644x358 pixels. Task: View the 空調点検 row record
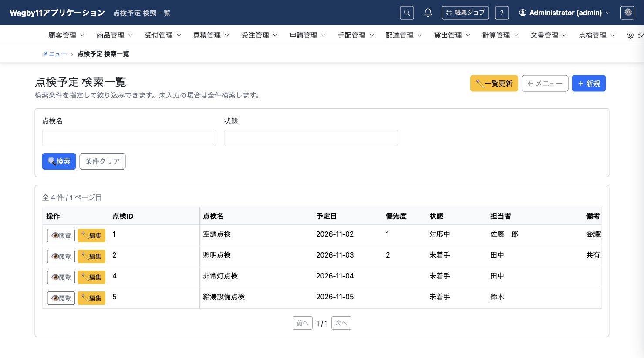point(61,235)
